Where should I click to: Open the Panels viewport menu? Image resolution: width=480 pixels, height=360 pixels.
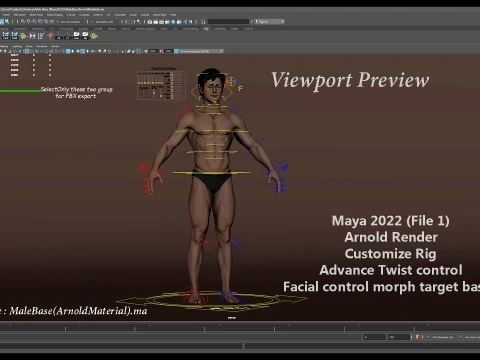(x=55, y=46)
